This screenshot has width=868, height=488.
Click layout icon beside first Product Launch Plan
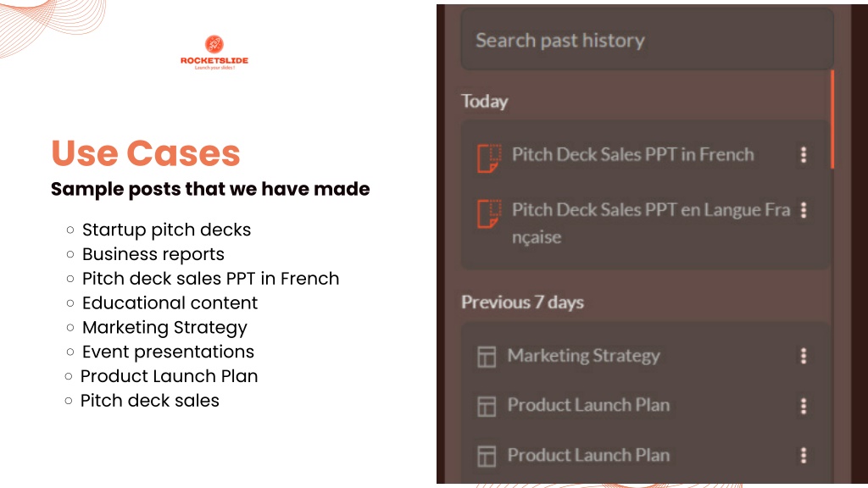tap(487, 407)
